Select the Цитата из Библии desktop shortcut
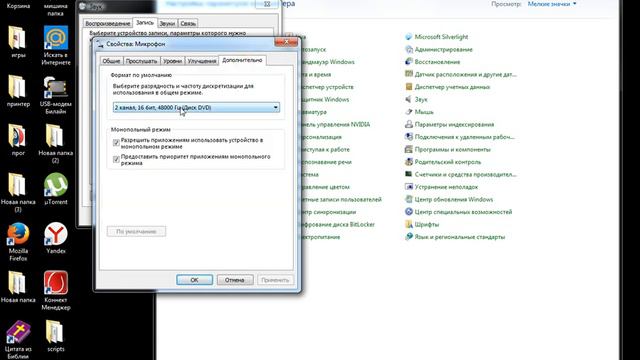This screenshot has height=360, width=640. coord(18,340)
